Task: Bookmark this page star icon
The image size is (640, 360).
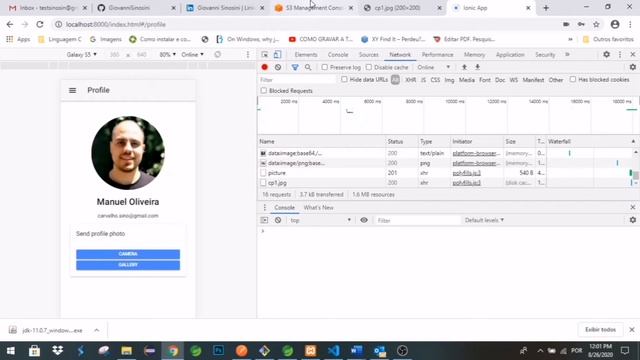Action: (596, 24)
